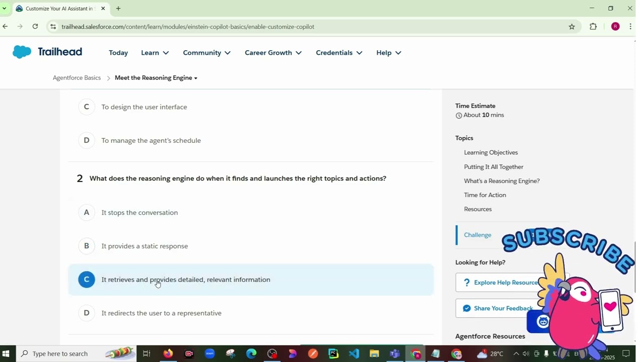Reload the page with the refresh icon
The width and height of the screenshot is (644, 362).
[x=35, y=27]
